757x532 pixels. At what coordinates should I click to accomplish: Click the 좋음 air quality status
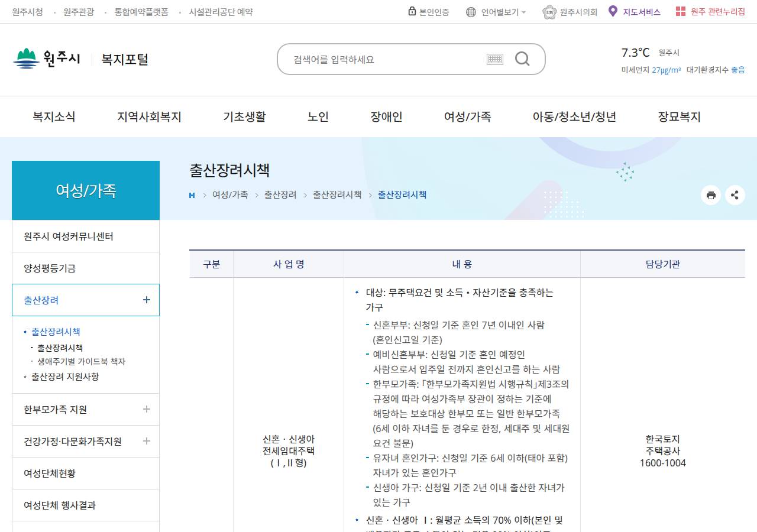coord(738,70)
